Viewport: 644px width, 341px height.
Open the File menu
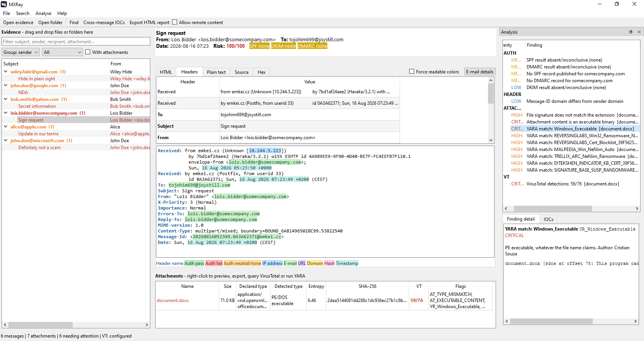pyautogui.click(x=7, y=13)
